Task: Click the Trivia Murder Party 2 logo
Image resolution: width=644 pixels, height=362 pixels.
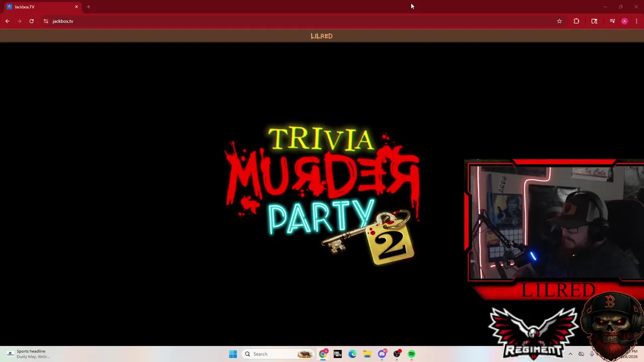Action: (x=322, y=195)
